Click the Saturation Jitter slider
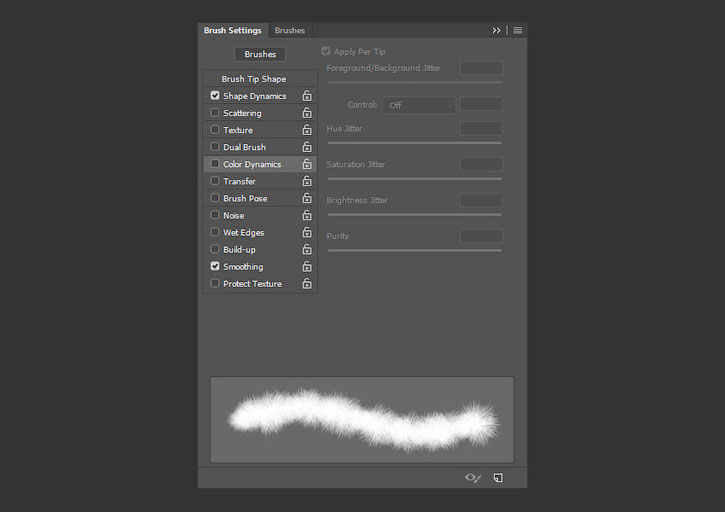Image resolution: width=725 pixels, height=512 pixels. pos(415,179)
